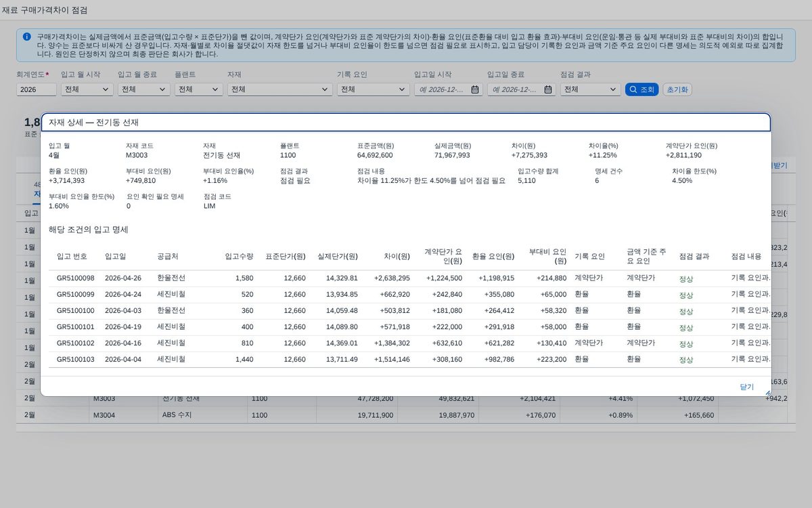Image resolution: width=812 pixels, height=508 pixels.
Task: Click the 자재 상세 — 전기동 선재 dialog title bar
Action: pyautogui.click(x=405, y=122)
